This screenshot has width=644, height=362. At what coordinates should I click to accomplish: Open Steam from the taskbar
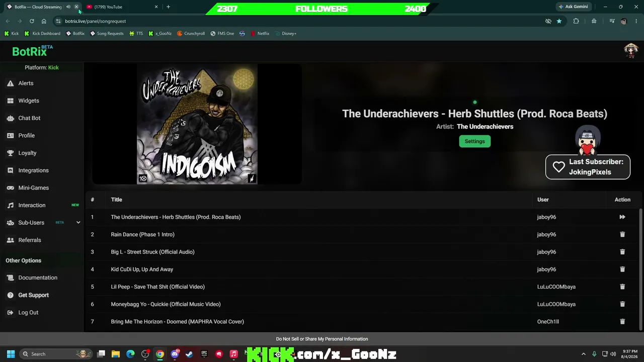pyautogui.click(x=189, y=354)
